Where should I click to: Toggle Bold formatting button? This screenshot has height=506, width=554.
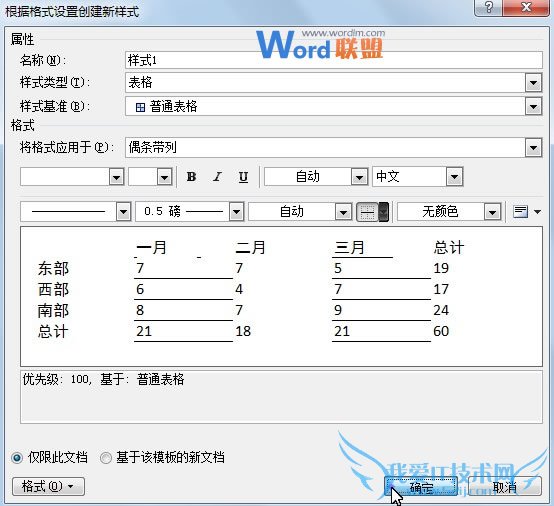click(191, 177)
